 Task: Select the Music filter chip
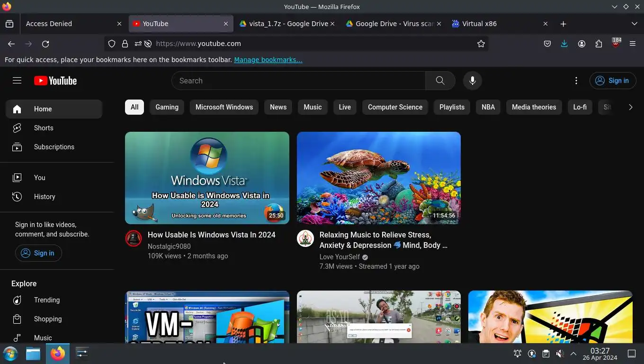[x=313, y=107]
